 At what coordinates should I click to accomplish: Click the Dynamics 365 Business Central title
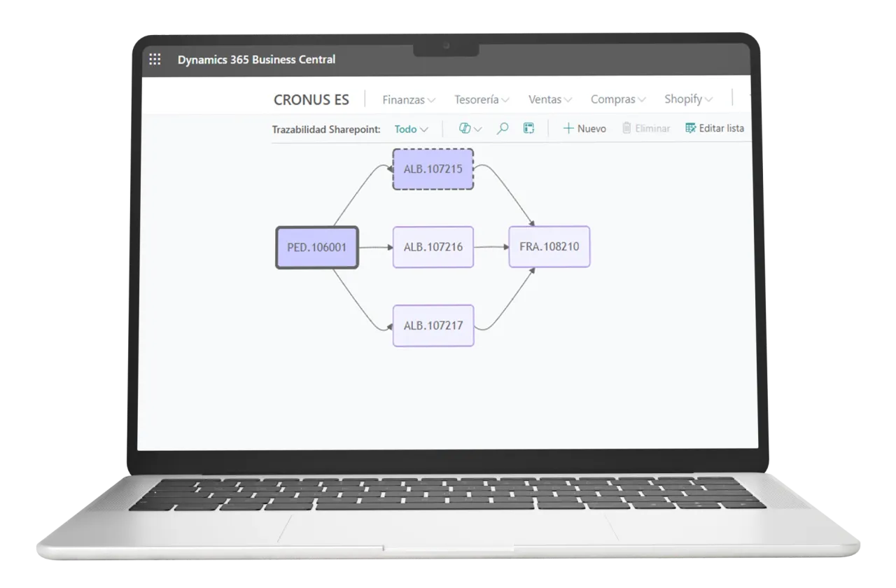pyautogui.click(x=256, y=59)
